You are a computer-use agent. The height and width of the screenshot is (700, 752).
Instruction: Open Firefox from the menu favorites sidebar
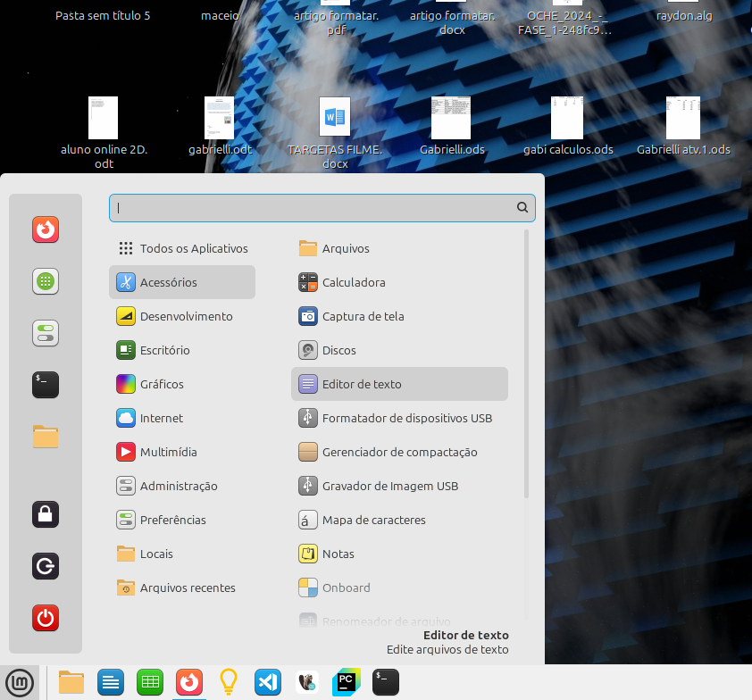tap(46, 230)
